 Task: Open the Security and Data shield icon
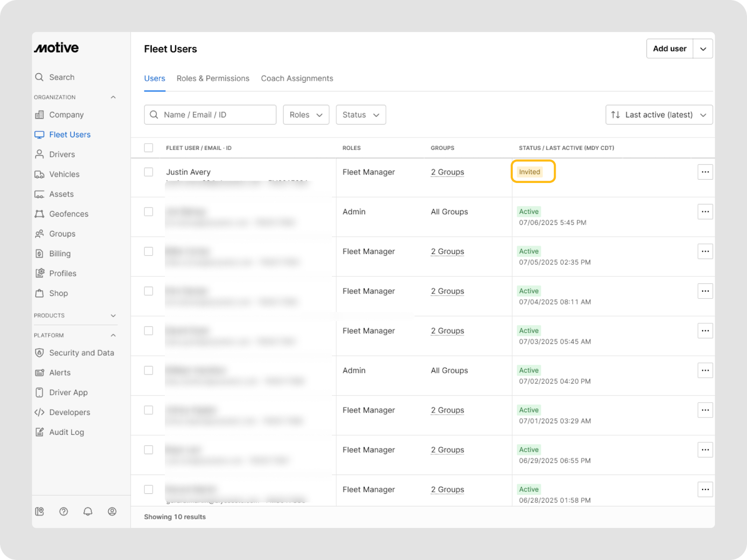pyautogui.click(x=39, y=353)
